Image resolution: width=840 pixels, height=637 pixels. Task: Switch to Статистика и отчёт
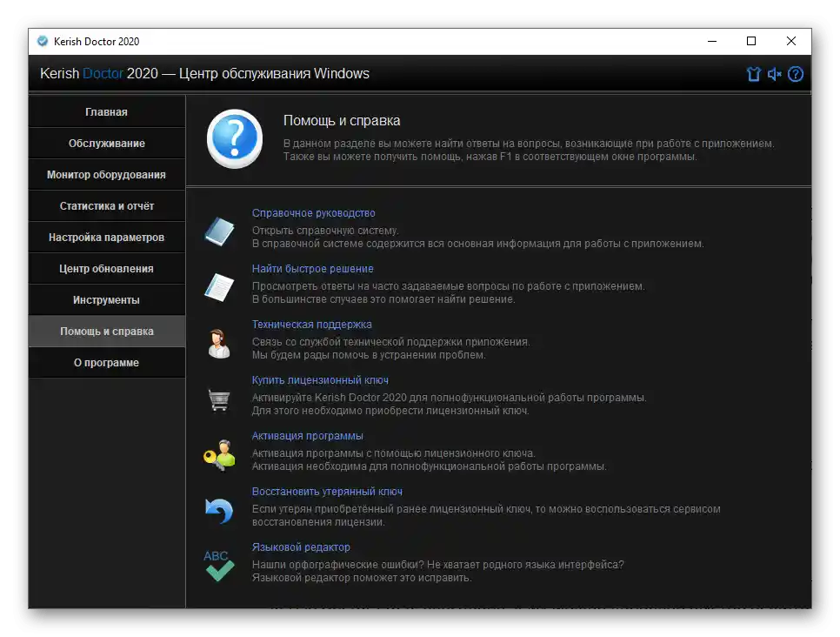[x=107, y=206]
